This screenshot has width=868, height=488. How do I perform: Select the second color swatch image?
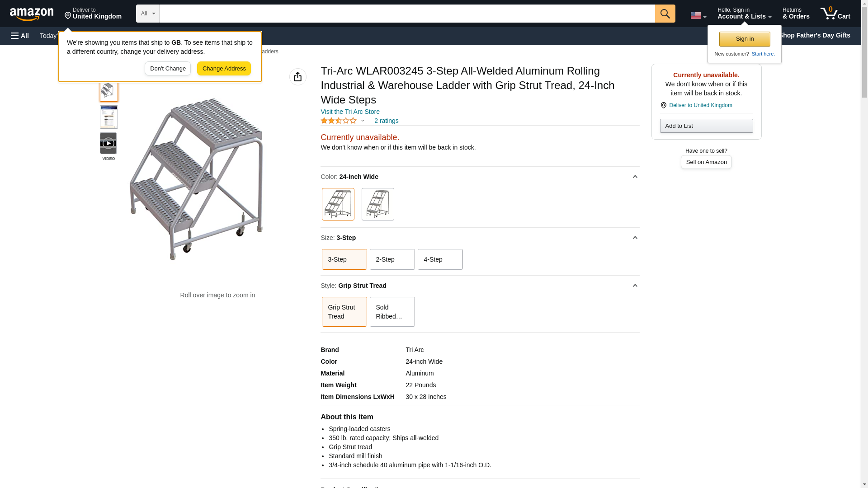[x=377, y=204]
